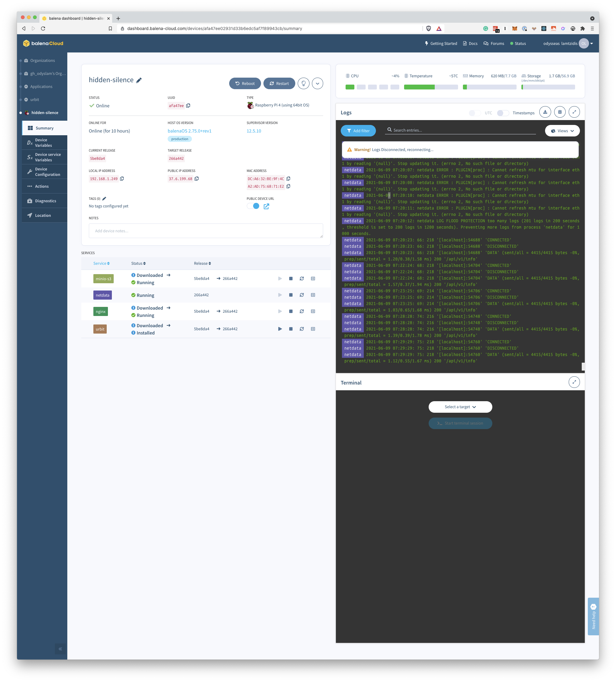This screenshot has height=682, width=616.
Task: Copy public IP address 37.6.199.68
Action: tap(196, 179)
